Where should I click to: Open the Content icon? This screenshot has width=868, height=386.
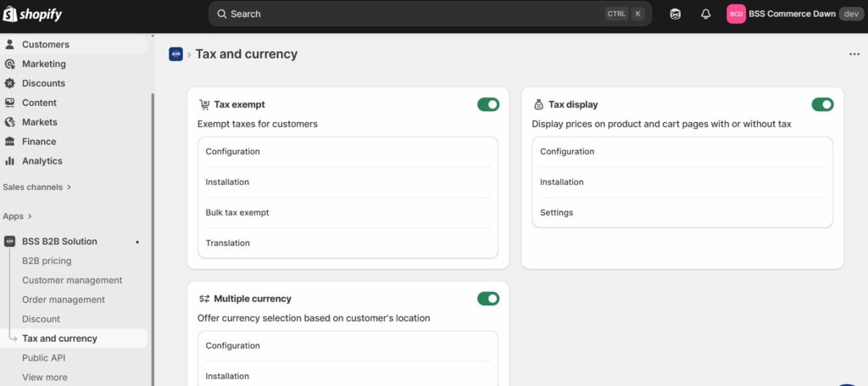(x=9, y=103)
